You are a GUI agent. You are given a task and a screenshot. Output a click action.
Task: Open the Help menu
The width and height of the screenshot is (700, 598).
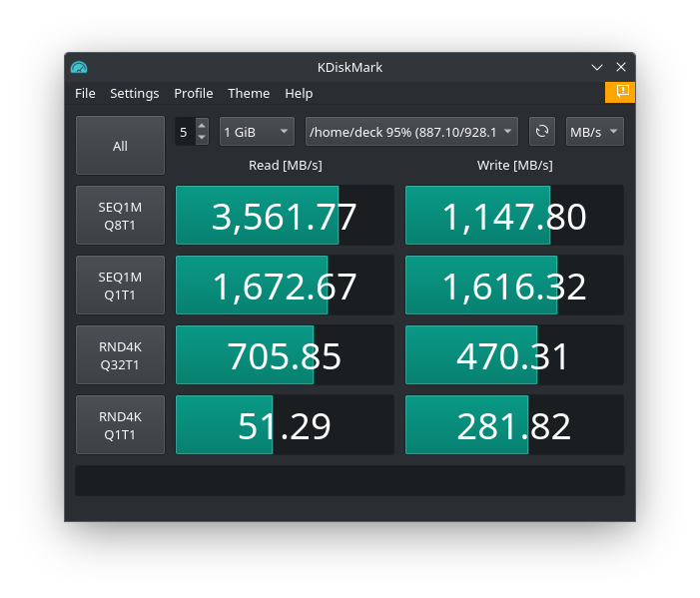point(299,93)
